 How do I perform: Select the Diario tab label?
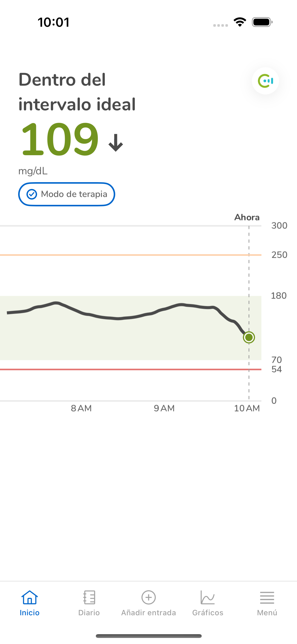point(89,613)
